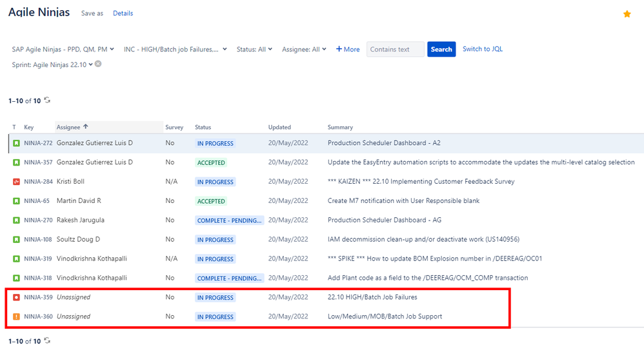Click the story icon for NINJA-270
The height and width of the screenshot is (350, 644).
16,220
